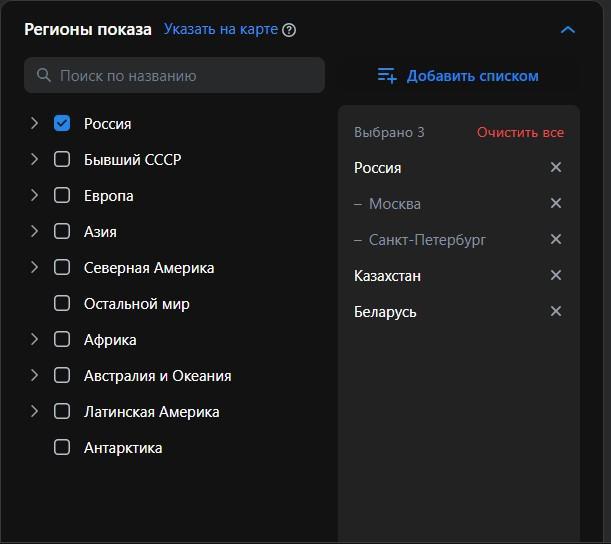Open Указать на карте link
Image resolution: width=611 pixels, height=544 pixels.
point(221,30)
